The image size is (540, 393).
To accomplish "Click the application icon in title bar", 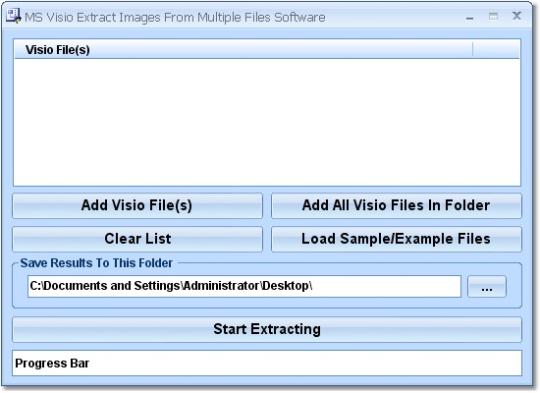I will click(13, 16).
